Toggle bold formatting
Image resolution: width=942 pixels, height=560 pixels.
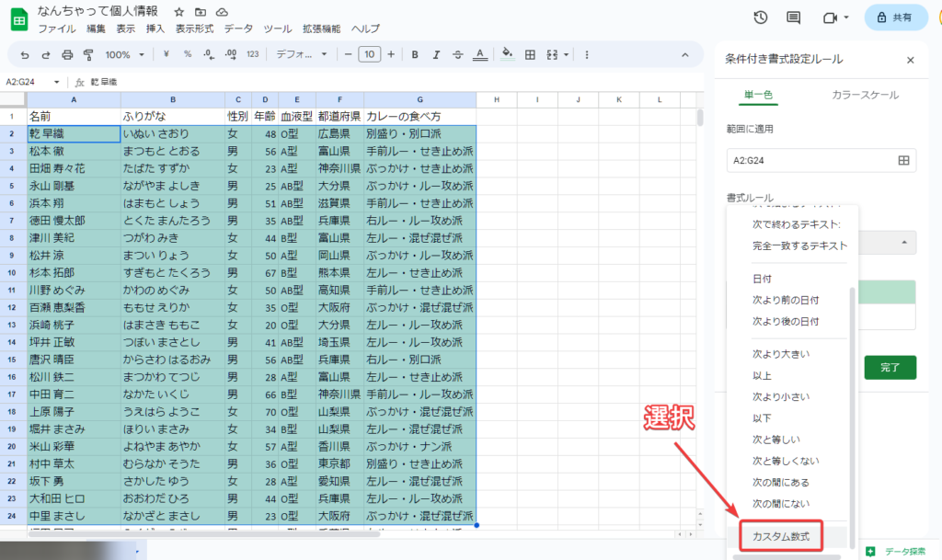tap(415, 54)
